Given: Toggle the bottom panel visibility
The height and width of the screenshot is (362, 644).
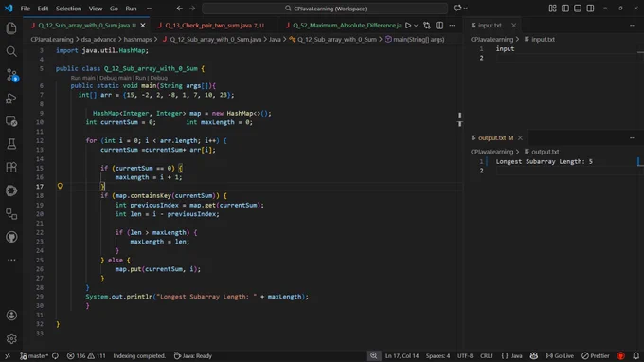Looking at the screenshot, I should point(578,9).
